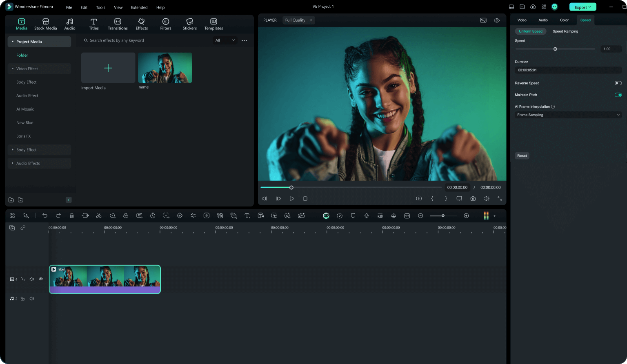627x364 pixels.
Task: Select the Speed Ramping option
Action: pyautogui.click(x=565, y=31)
